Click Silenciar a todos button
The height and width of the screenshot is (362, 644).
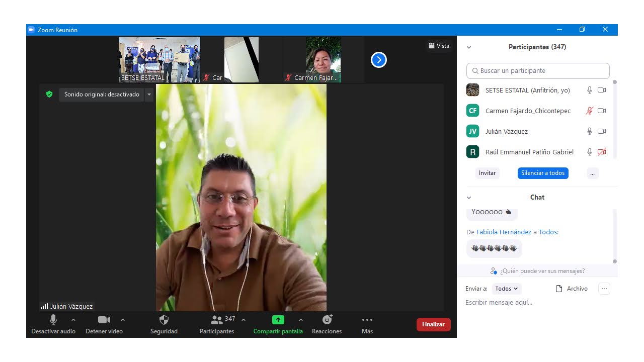pyautogui.click(x=543, y=173)
